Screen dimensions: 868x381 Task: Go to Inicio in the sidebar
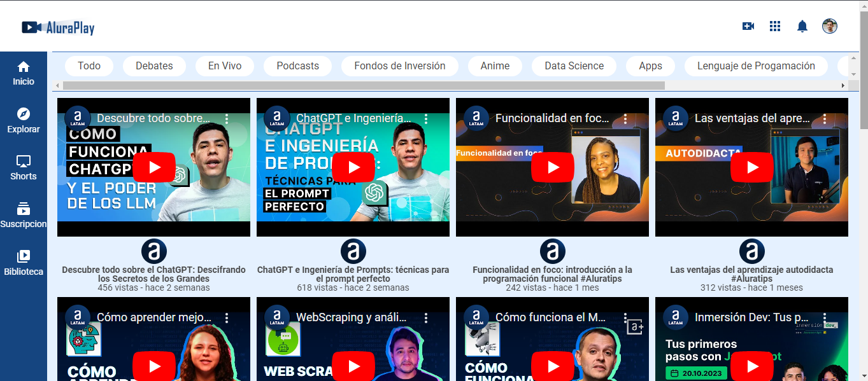click(24, 73)
